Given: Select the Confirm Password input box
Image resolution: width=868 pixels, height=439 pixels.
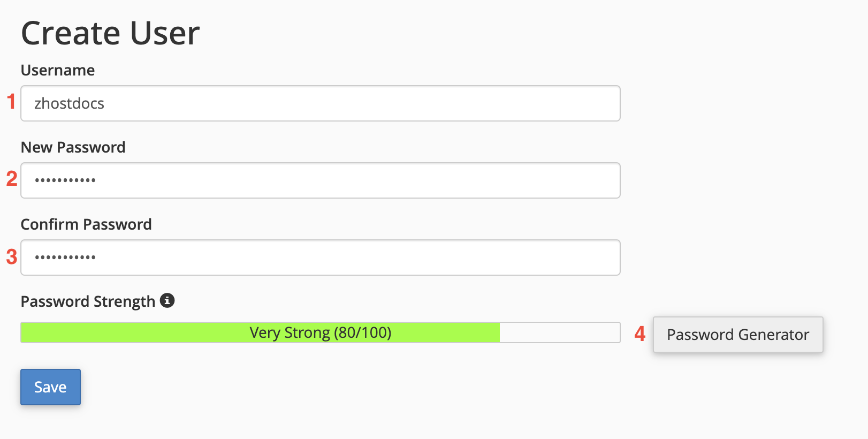Looking at the screenshot, I should pos(320,258).
